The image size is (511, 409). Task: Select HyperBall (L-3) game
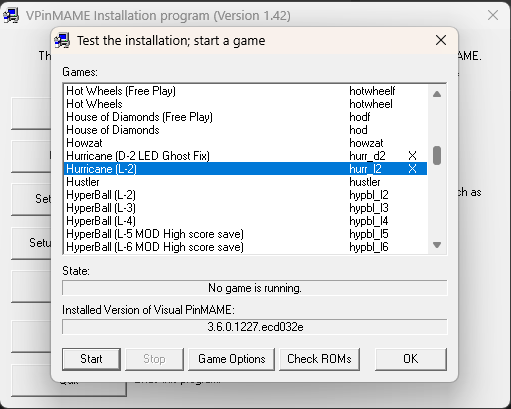click(245, 208)
